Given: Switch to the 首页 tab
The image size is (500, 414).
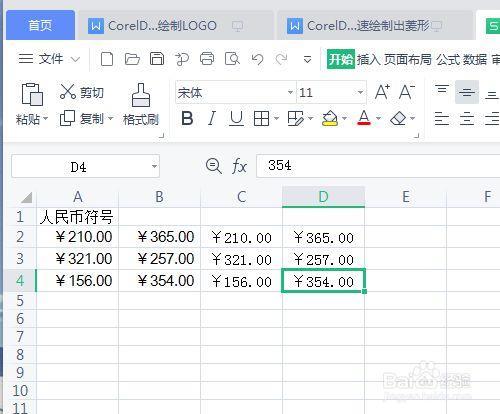Looking at the screenshot, I should click(40, 25).
